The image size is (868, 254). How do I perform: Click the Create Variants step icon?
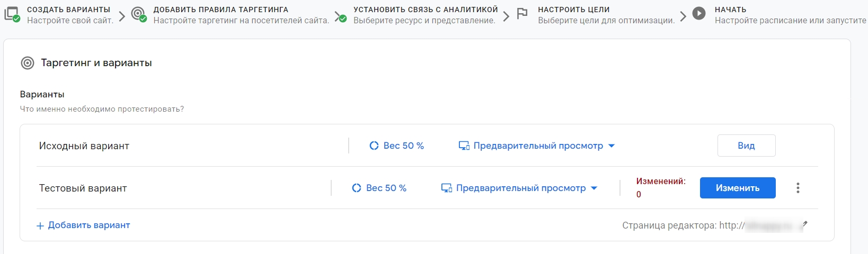point(12,14)
